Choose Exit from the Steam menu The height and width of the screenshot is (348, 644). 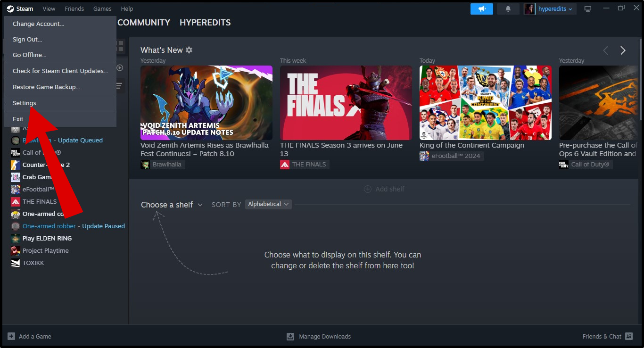(60, 119)
